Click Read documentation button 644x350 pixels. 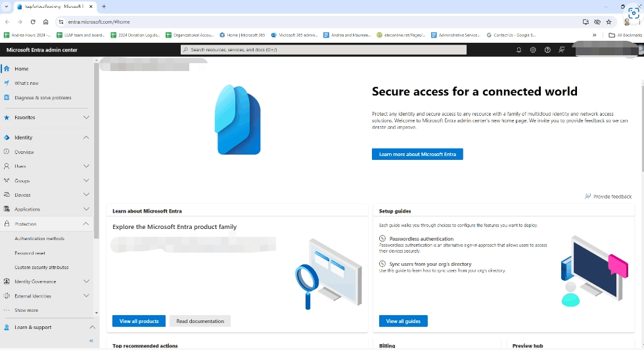[x=200, y=321]
